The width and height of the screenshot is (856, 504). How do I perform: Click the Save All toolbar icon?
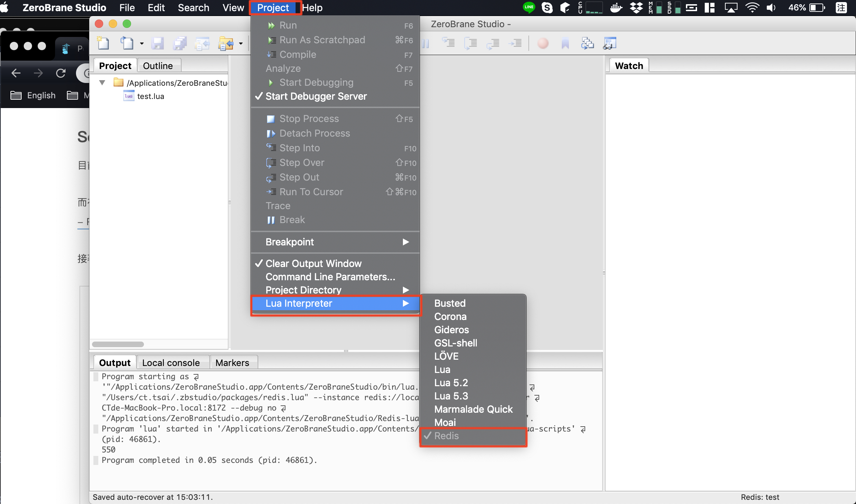coord(180,44)
